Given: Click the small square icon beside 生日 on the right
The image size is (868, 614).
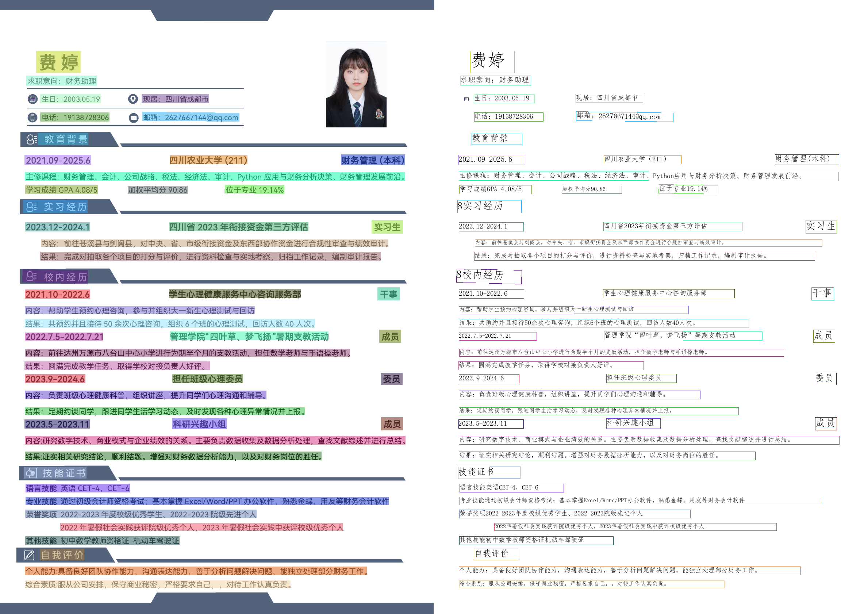Looking at the screenshot, I should click(466, 99).
